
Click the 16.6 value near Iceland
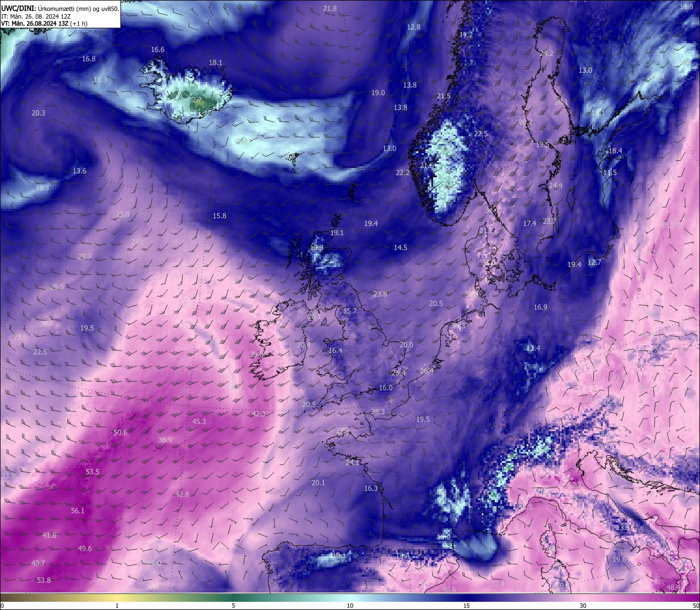click(x=157, y=50)
